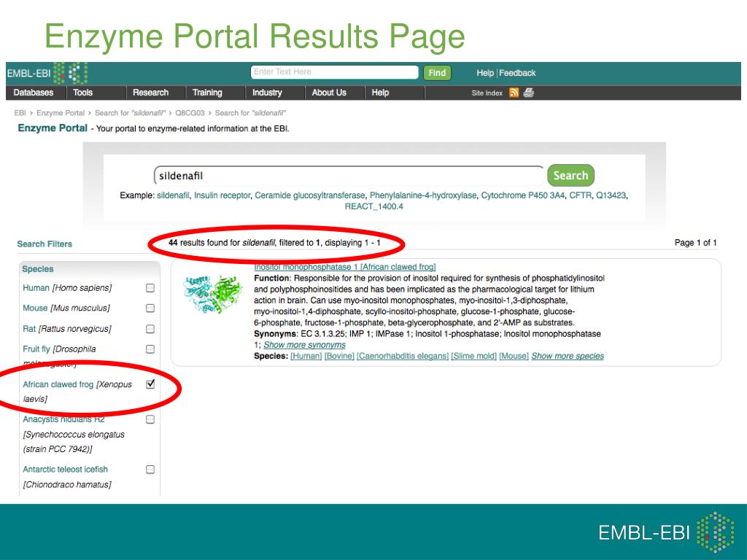Open the [Slime mold] species link
Screen dimensions: 747x560
[473, 356]
